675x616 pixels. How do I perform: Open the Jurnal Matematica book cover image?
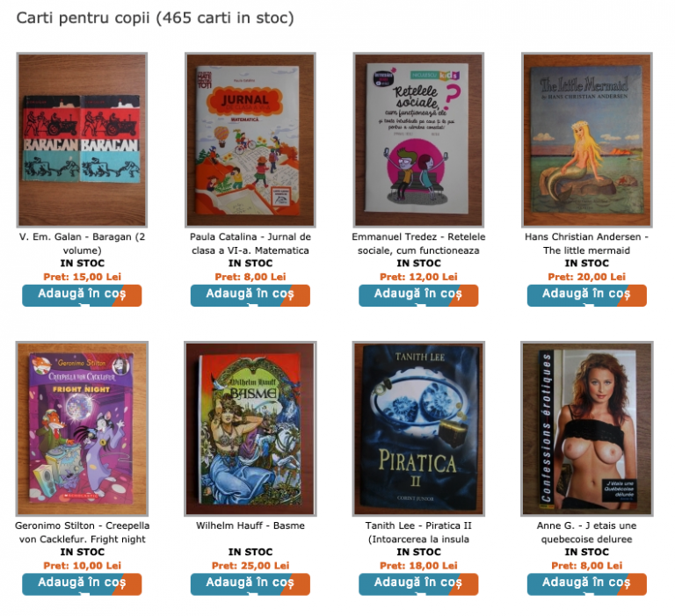(x=250, y=140)
